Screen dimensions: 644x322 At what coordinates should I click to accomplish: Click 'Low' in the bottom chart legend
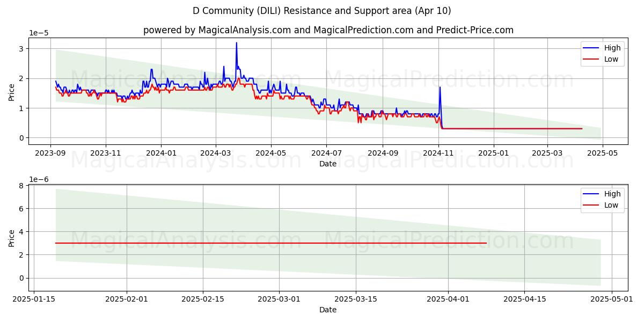(x=611, y=205)
